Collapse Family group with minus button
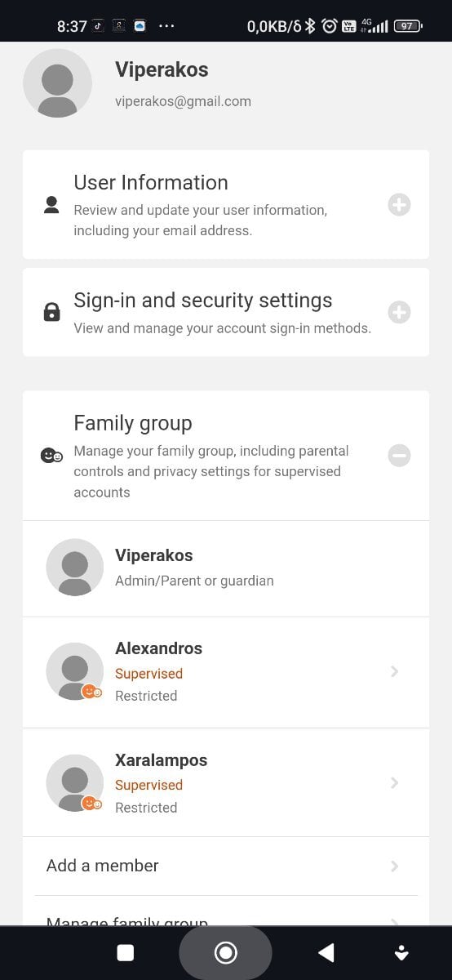The width and height of the screenshot is (452, 980). [x=399, y=456]
